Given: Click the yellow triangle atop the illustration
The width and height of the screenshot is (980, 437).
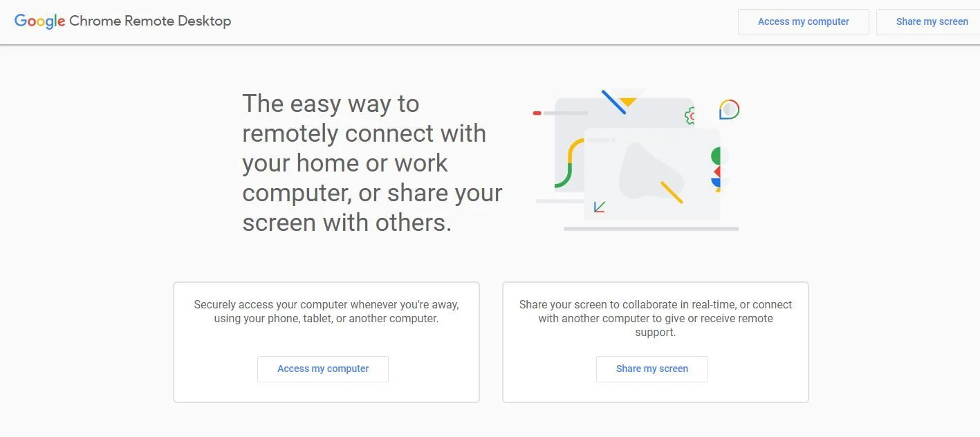Looking at the screenshot, I should (x=627, y=102).
